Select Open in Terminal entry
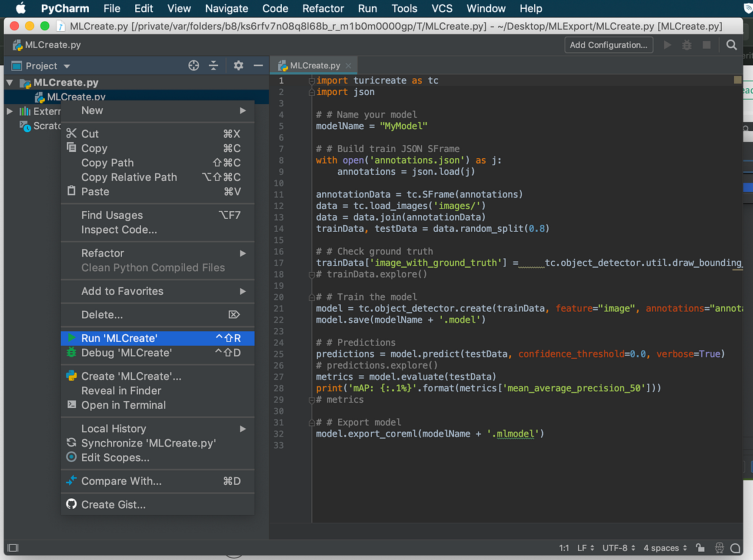This screenshot has width=753, height=560. (x=158, y=405)
